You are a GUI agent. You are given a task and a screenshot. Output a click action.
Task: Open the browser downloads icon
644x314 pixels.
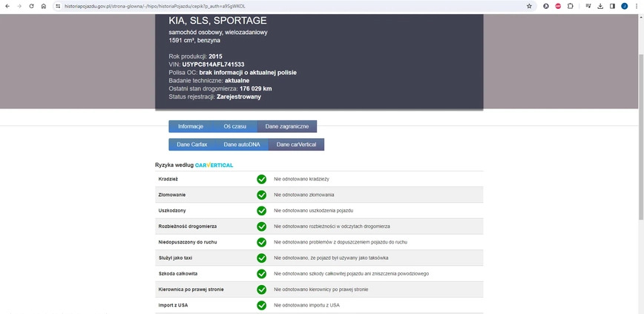click(x=601, y=6)
